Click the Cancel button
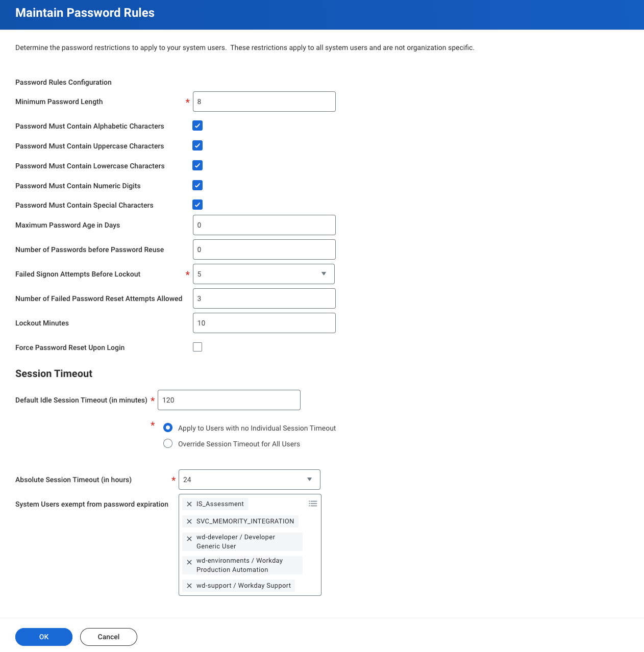Viewport: 644px width, 652px height. 109,637
